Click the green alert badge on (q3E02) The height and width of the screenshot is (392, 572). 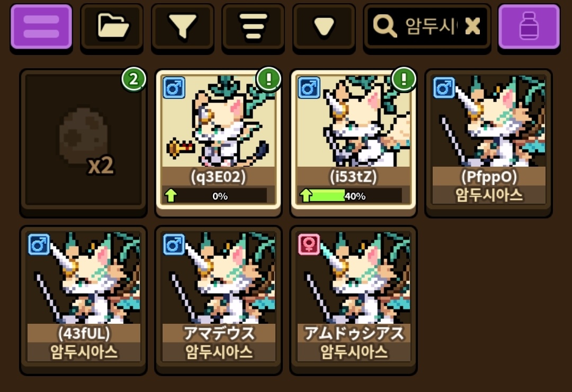(269, 79)
